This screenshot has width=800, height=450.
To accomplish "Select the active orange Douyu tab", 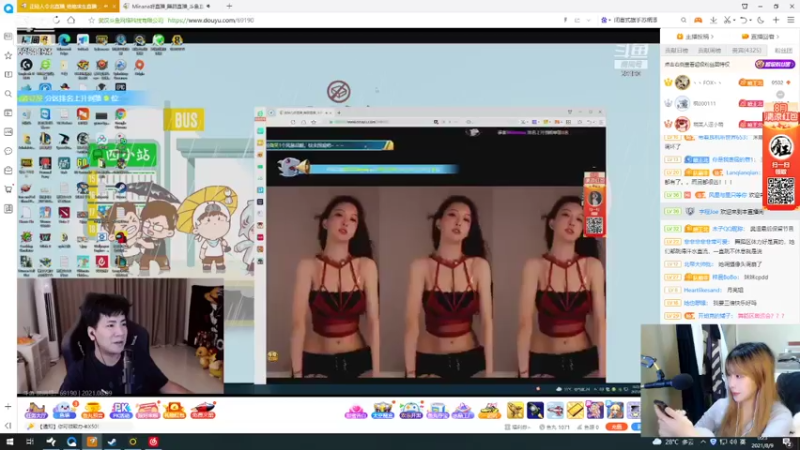I will (67, 6).
